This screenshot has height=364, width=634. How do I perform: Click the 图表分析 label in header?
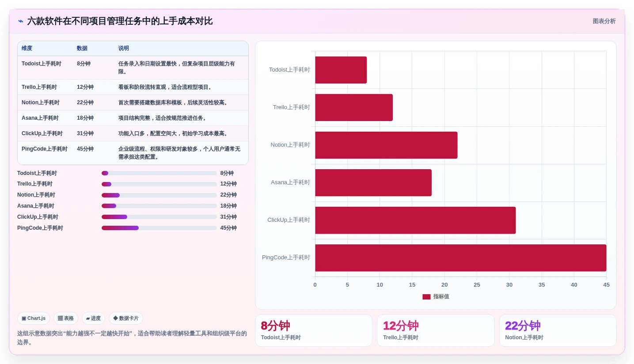[x=604, y=21]
